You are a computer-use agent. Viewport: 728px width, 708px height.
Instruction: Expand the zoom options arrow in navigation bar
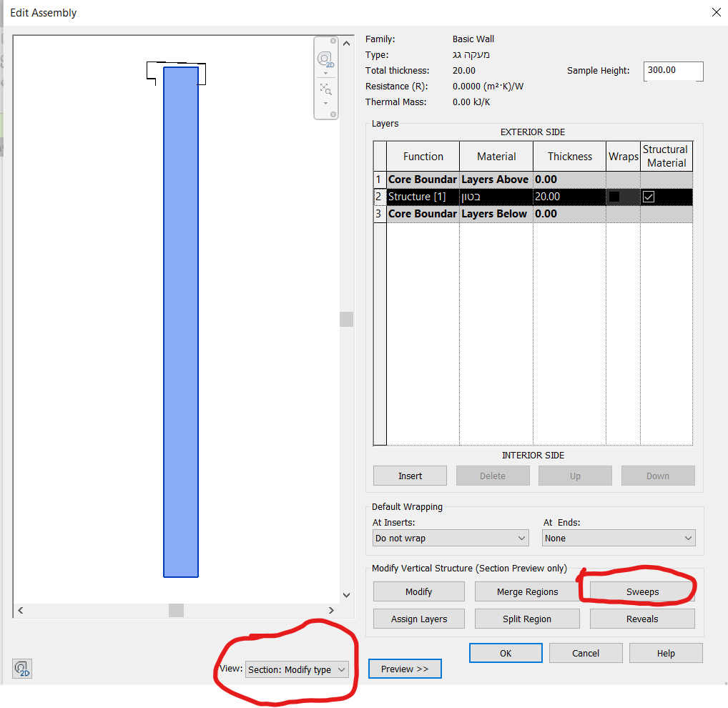pyautogui.click(x=325, y=103)
